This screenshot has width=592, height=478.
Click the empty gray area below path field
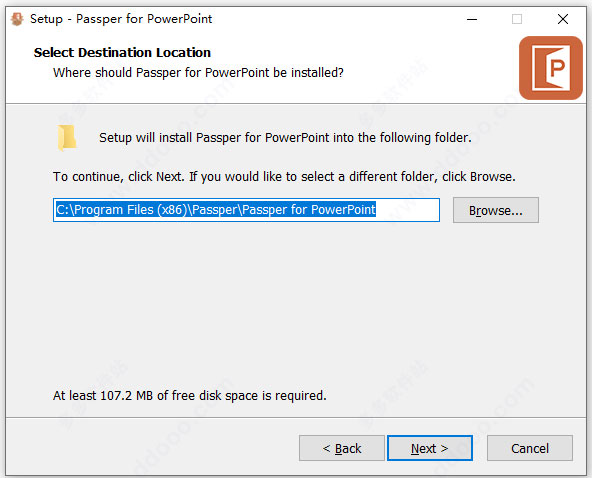pyautogui.click(x=294, y=302)
